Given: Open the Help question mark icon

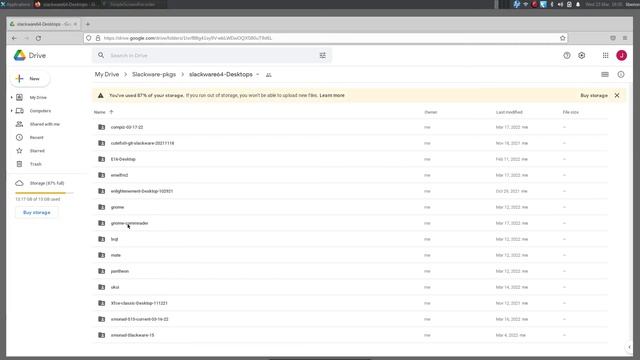Looking at the screenshot, I should coord(567,56).
